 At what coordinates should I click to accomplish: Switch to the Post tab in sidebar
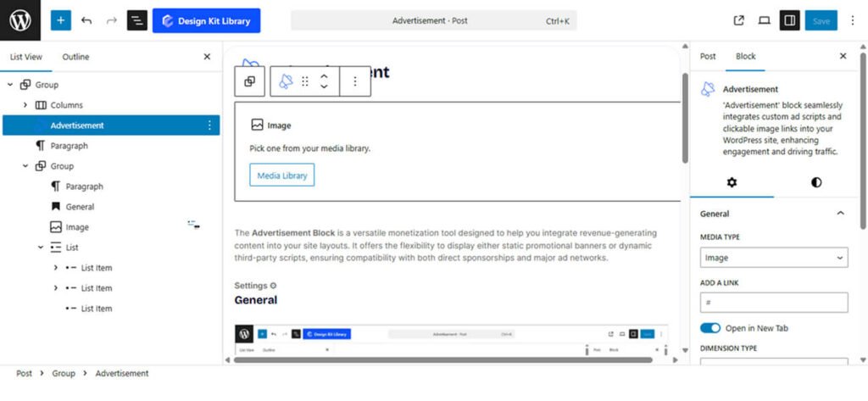tap(708, 56)
